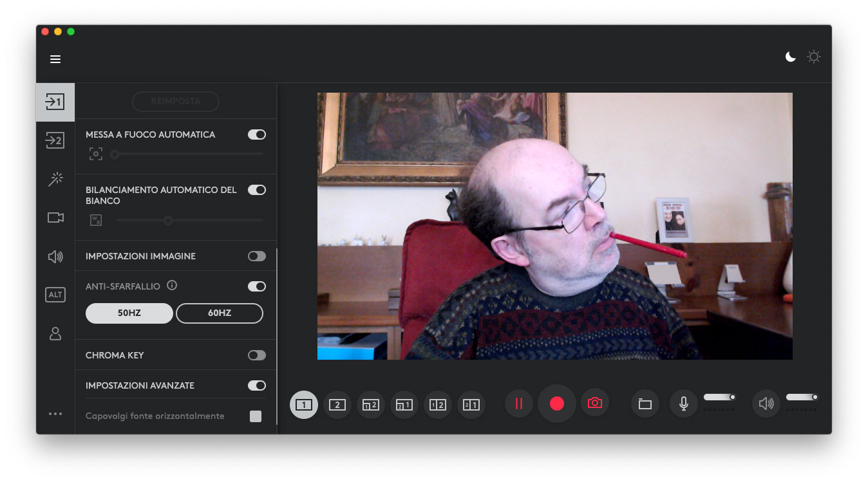Adjust the focus slider
The image size is (868, 482).
(x=187, y=154)
